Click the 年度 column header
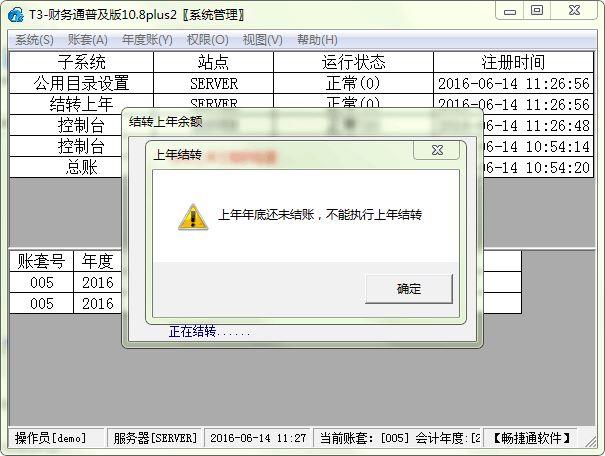This screenshot has width=605, height=456. 98,261
